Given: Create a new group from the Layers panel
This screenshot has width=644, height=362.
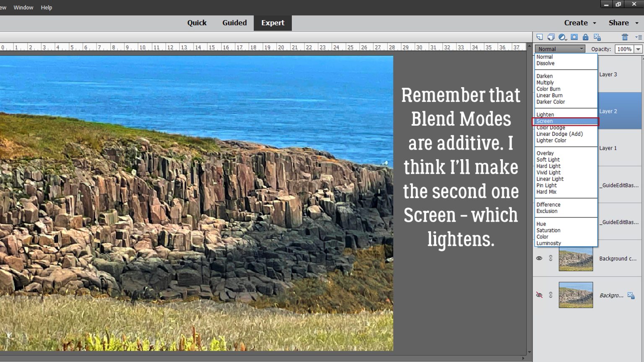Looking at the screenshot, I should (x=551, y=37).
